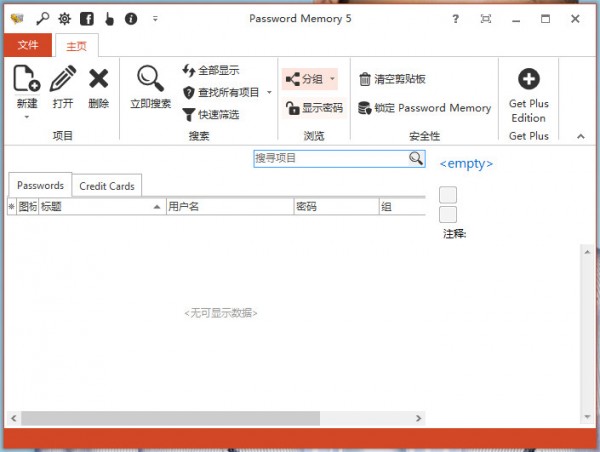
Task: Click 全部显示 show all button
Action: [211, 70]
